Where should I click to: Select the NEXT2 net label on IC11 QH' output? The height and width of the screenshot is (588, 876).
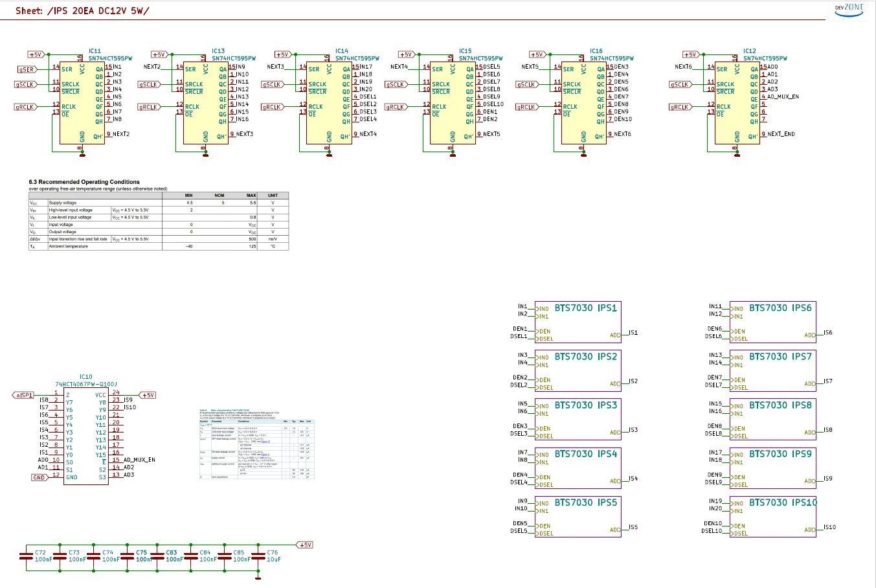click(x=121, y=134)
